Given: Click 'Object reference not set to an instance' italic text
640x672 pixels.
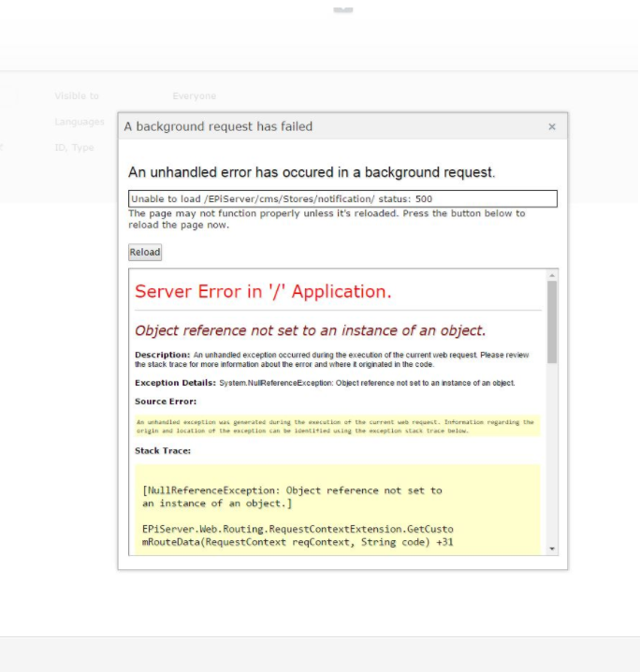Looking at the screenshot, I should (x=310, y=330).
